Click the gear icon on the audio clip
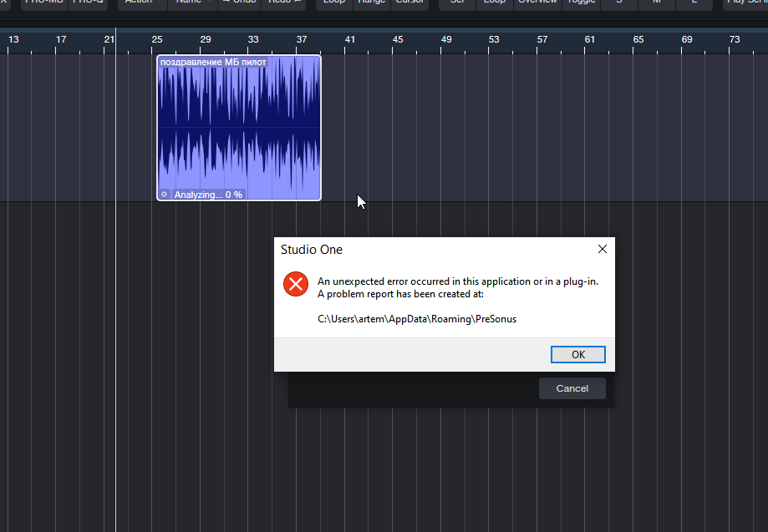The width and height of the screenshot is (768, 532). 164,195
